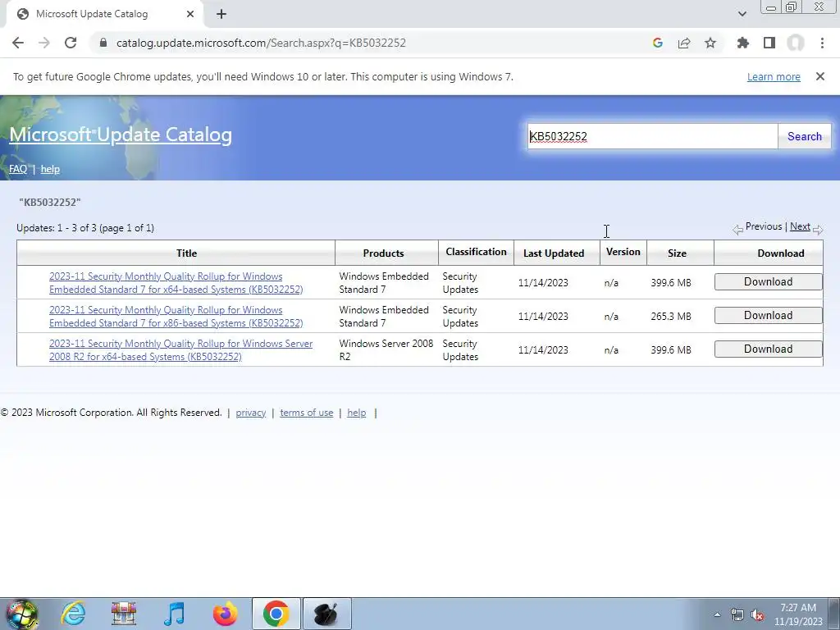
Task: Click the Previous page text
Action: (764, 226)
